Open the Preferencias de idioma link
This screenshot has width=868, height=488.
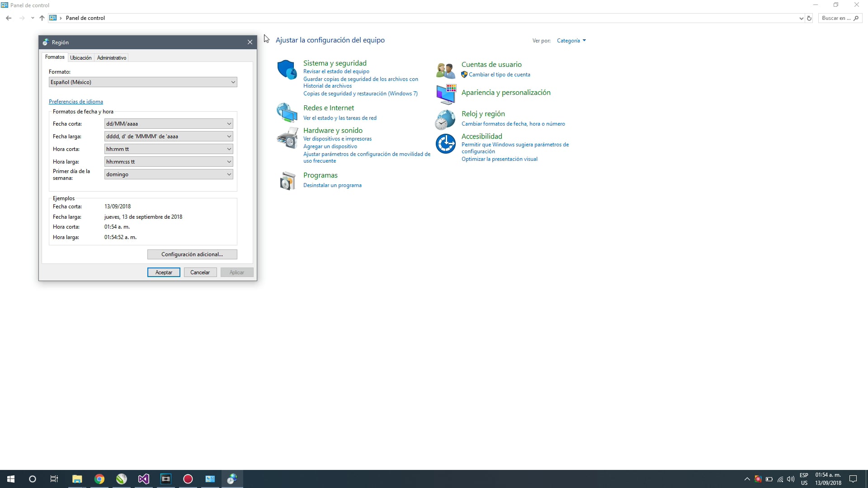pos(76,102)
